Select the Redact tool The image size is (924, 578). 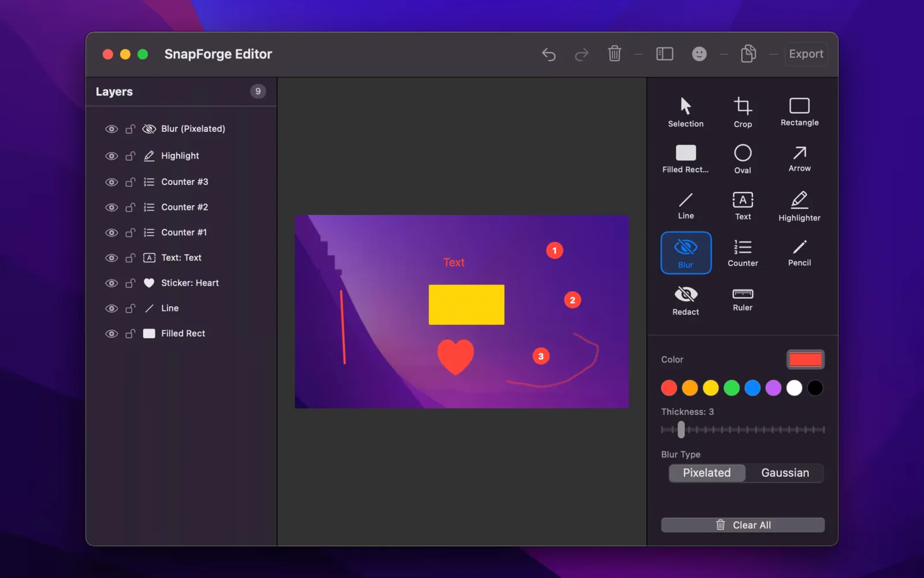pos(685,300)
